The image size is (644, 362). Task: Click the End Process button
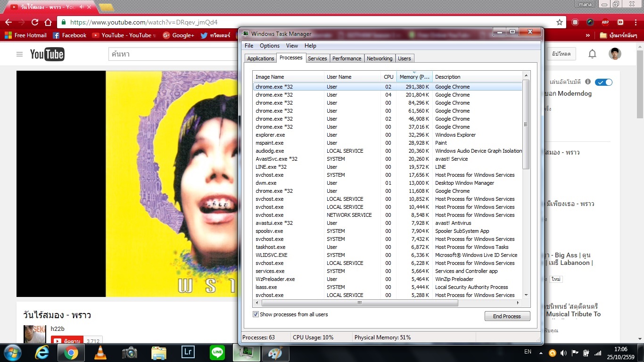point(507,316)
